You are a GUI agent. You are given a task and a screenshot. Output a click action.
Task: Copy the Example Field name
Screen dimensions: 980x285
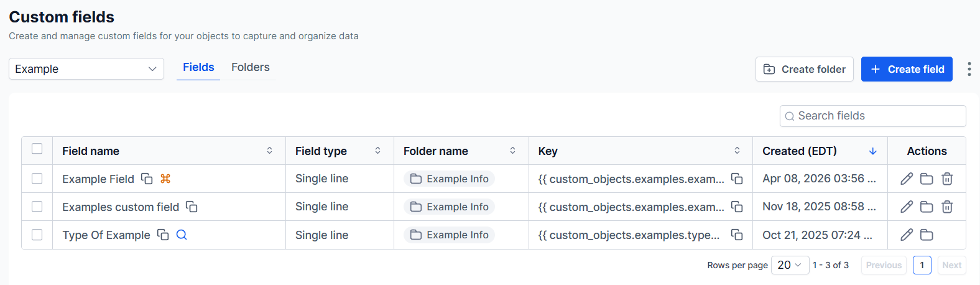point(147,179)
